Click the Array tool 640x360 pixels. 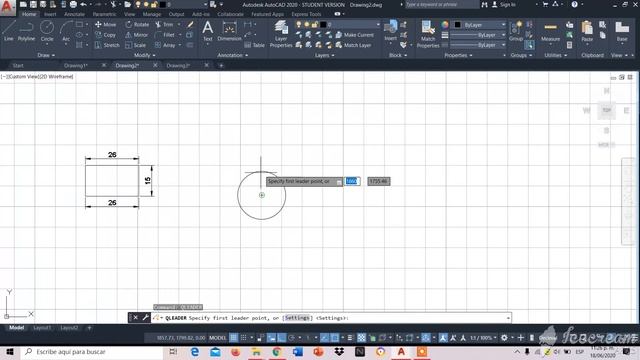[165, 45]
